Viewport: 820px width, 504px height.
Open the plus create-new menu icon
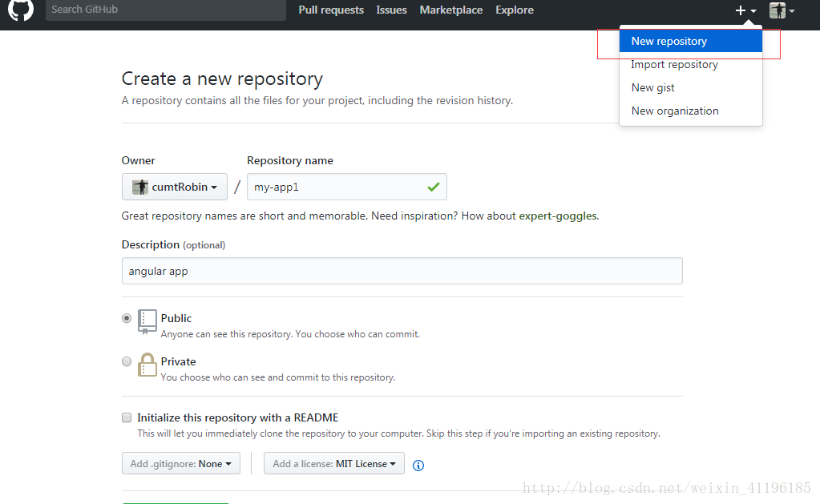[745, 10]
